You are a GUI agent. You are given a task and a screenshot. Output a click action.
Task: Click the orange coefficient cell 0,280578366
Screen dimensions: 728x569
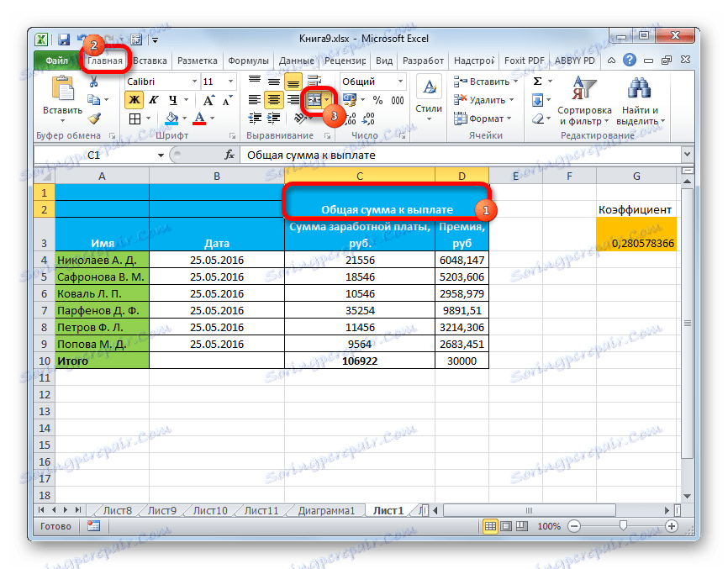pyautogui.click(x=636, y=234)
